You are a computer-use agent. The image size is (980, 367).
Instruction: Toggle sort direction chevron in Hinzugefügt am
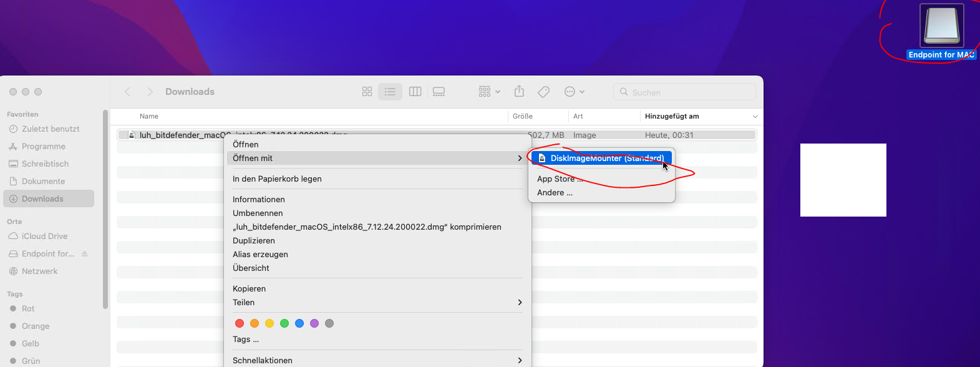(x=755, y=117)
